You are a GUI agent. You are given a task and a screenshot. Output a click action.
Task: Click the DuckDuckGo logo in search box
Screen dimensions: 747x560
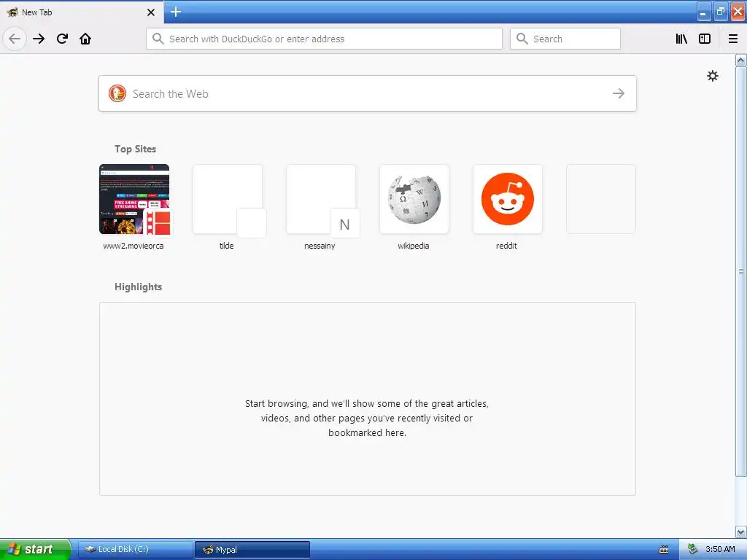pos(117,93)
